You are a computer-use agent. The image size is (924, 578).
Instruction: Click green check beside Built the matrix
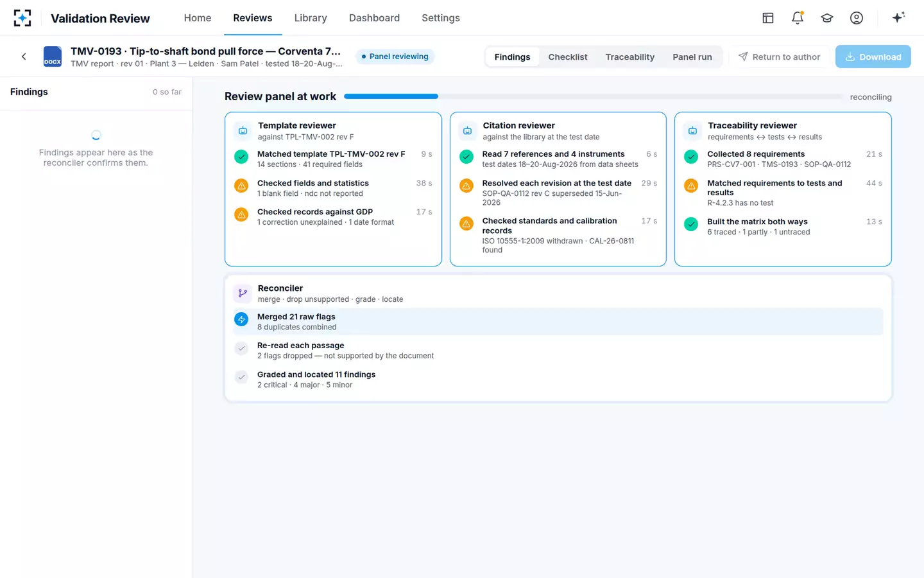691,223
